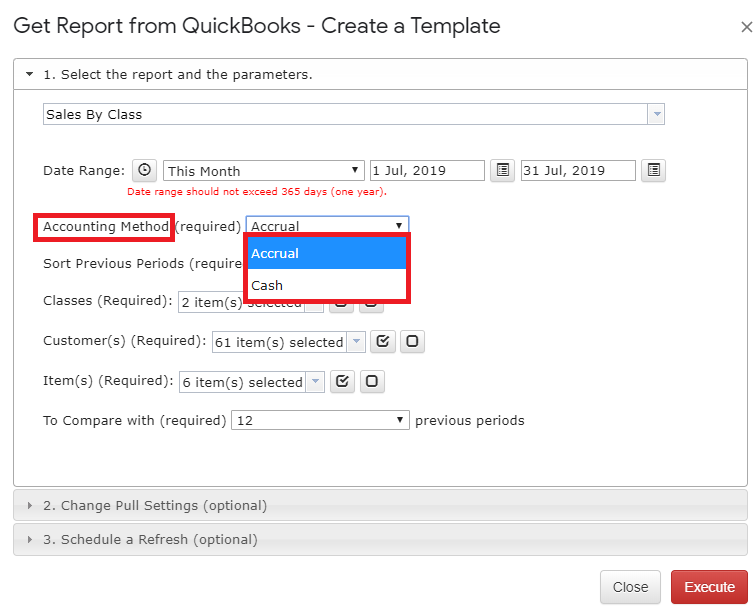Open the compare with 12 previous periods dropdown

tap(320, 420)
